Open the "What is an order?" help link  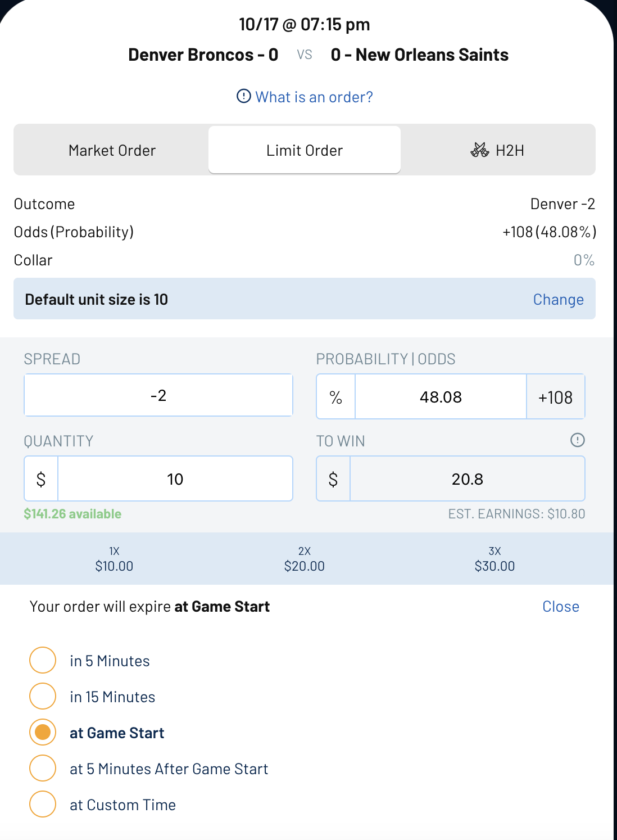(313, 97)
